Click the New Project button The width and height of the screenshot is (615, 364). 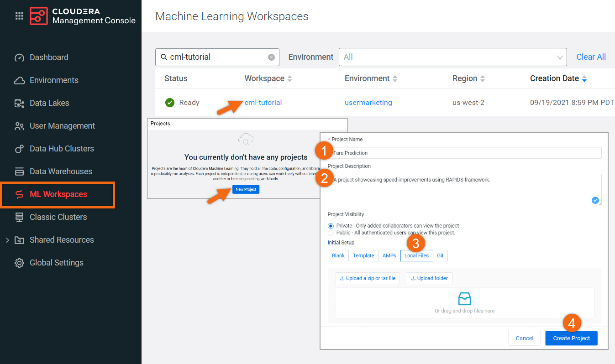(246, 189)
